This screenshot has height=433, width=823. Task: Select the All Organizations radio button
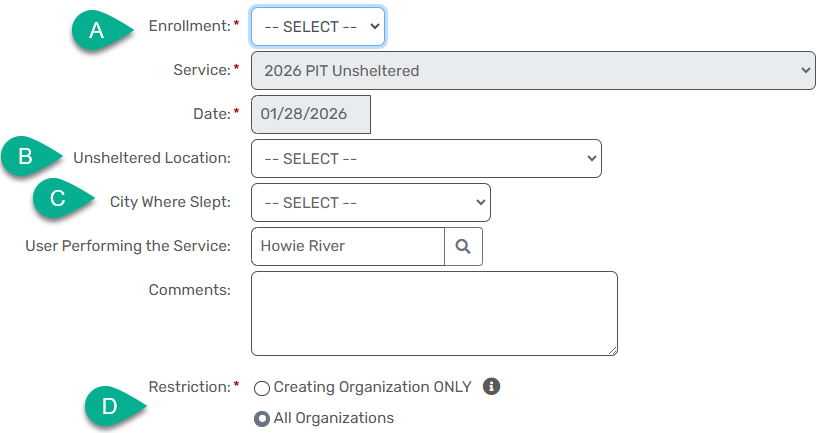point(262,419)
